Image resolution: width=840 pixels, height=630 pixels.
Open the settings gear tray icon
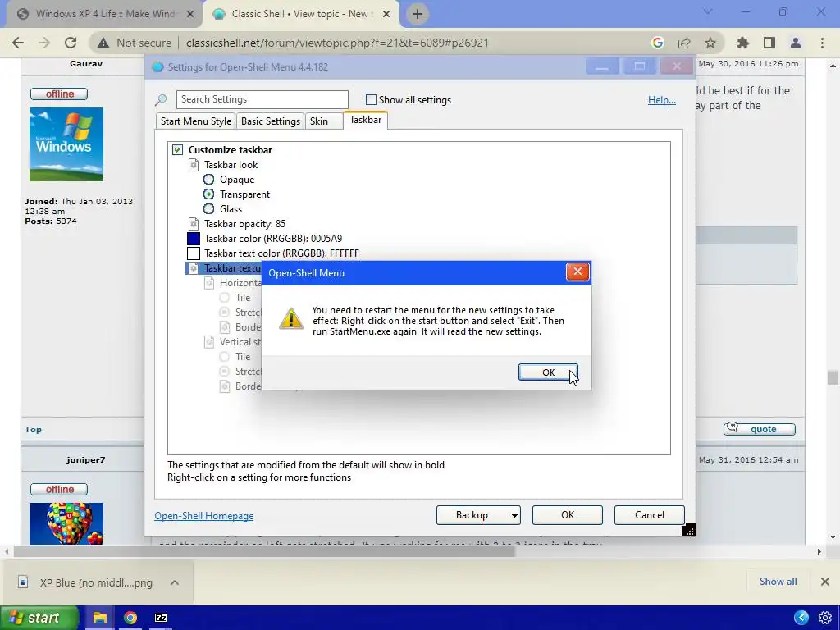click(x=825, y=618)
